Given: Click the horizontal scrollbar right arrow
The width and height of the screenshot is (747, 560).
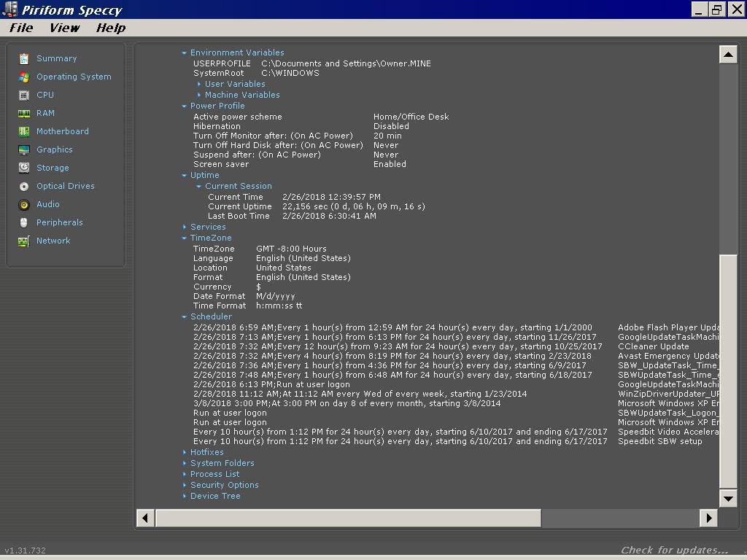Looking at the screenshot, I should point(708,518).
